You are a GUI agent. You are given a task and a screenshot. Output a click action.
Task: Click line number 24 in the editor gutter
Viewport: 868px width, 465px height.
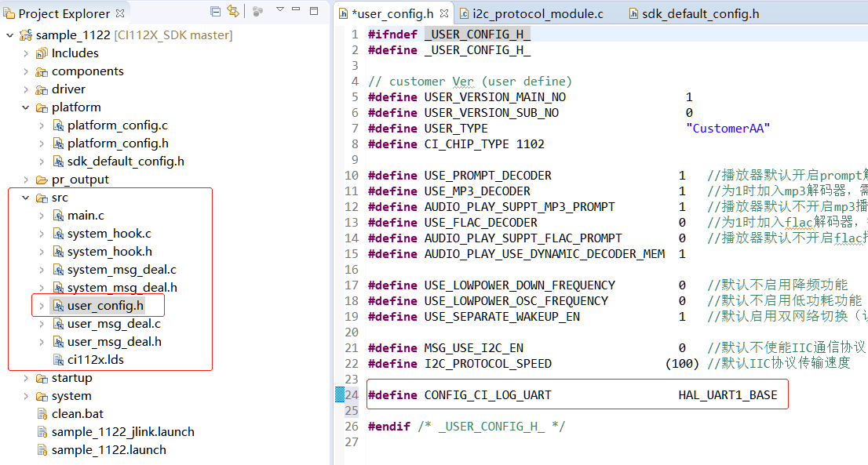[x=352, y=395]
